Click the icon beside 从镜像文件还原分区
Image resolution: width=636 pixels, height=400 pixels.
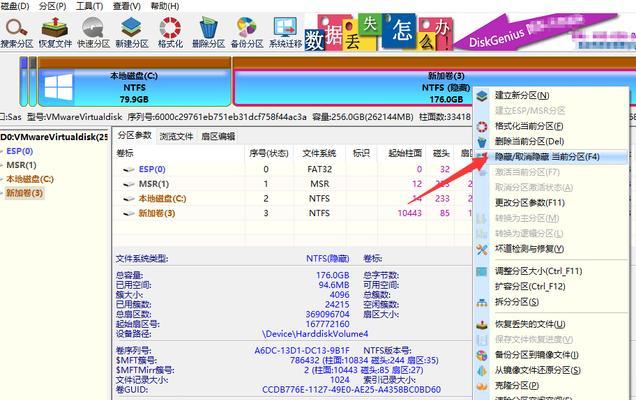[482, 371]
